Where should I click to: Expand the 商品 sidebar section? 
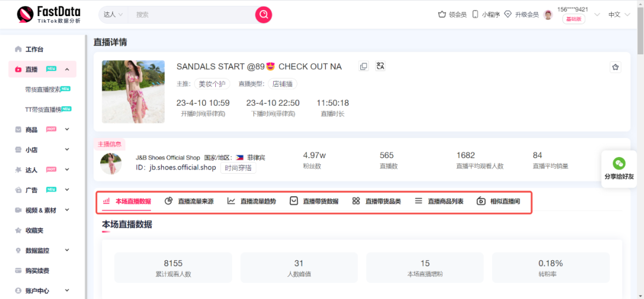pyautogui.click(x=67, y=130)
